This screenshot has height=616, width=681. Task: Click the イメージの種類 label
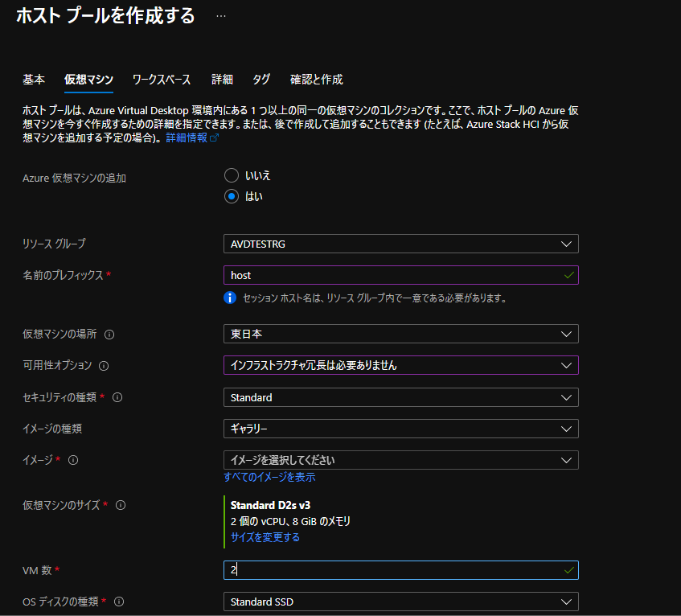(x=52, y=429)
